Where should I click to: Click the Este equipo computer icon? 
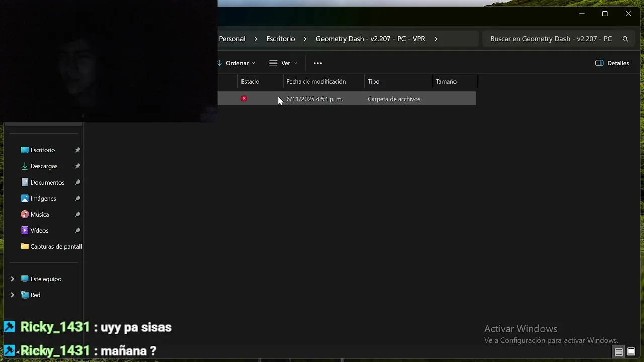25,279
